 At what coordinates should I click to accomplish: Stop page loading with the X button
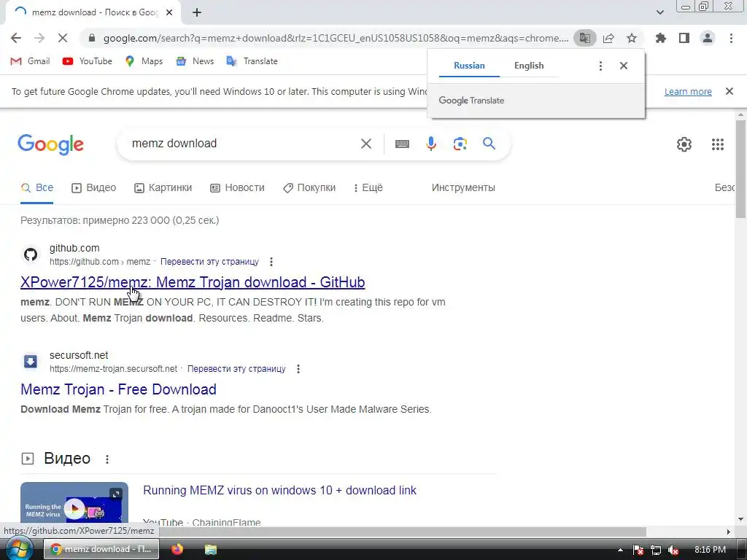click(x=63, y=38)
